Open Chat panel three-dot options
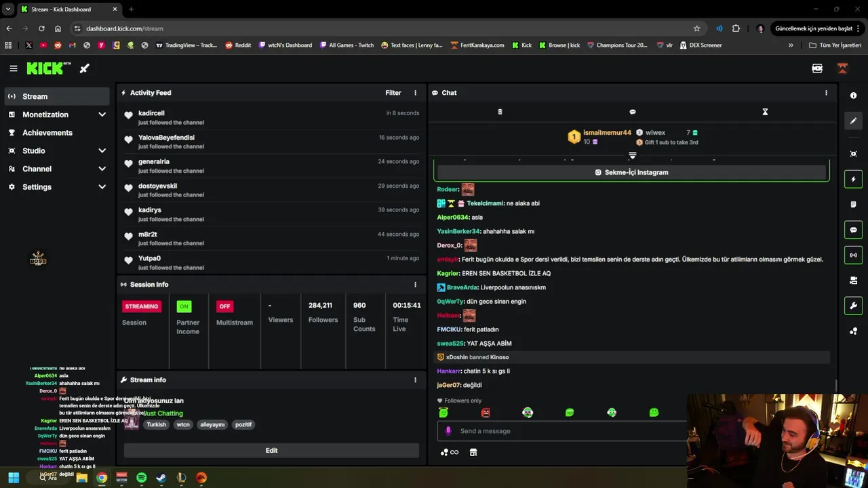868x488 pixels. click(826, 93)
